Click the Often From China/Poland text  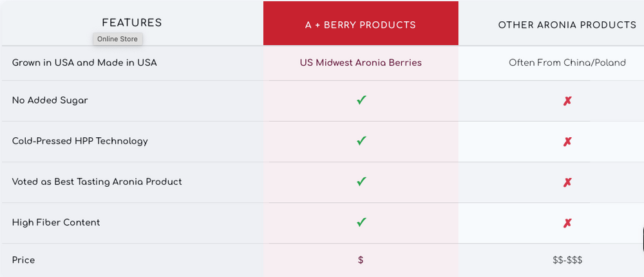[567, 62]
